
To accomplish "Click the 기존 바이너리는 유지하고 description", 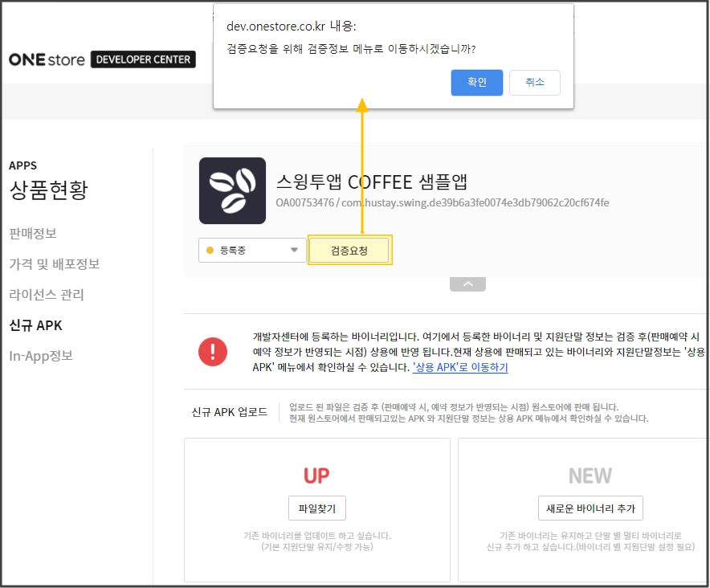I will coord(590,541).
